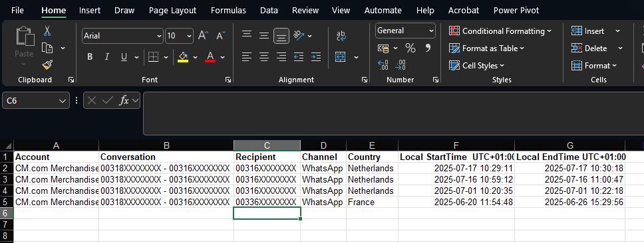Select column D header
The width and height of the screenshot is (644, 243).
pyautogui.click(x=323, y=145)
